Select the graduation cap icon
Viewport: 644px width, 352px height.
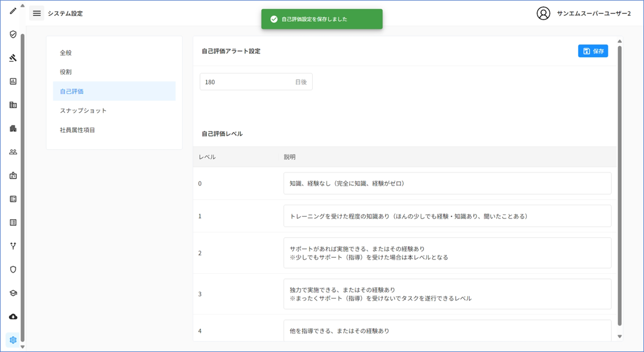pos(13,293)
